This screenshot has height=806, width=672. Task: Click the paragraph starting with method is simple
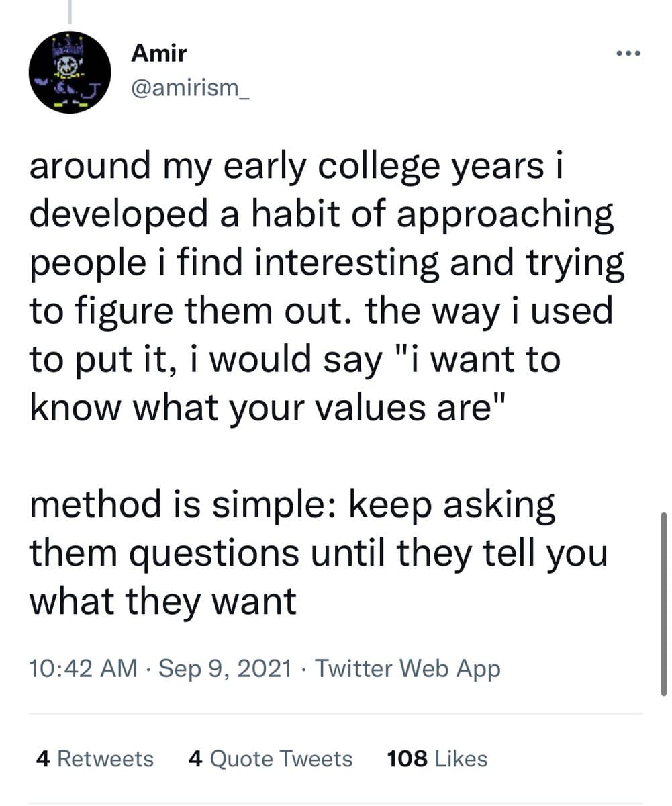(x=316, y=551)
